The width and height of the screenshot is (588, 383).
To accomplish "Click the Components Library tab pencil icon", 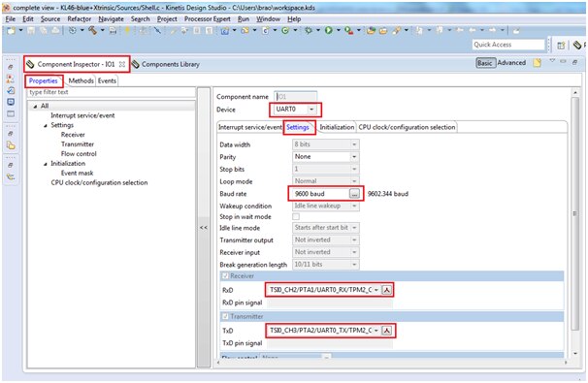I will (136, 64).
